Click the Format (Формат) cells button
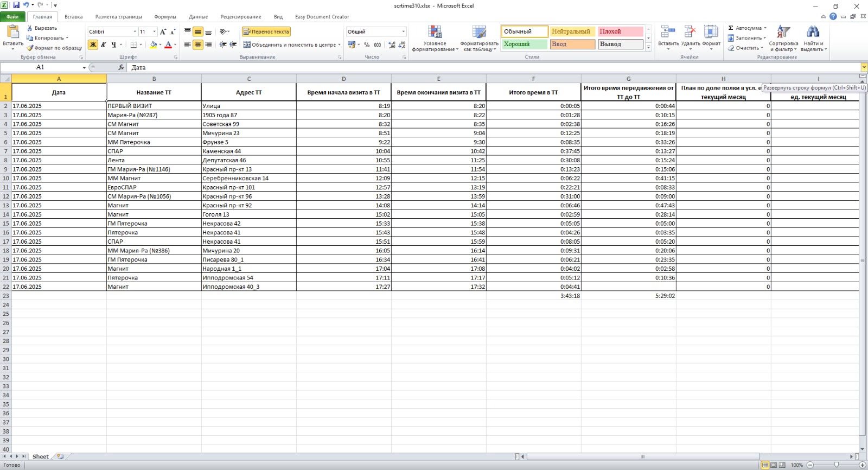The height and width of the screenshot is (470, 868). (x=711, y=37)
